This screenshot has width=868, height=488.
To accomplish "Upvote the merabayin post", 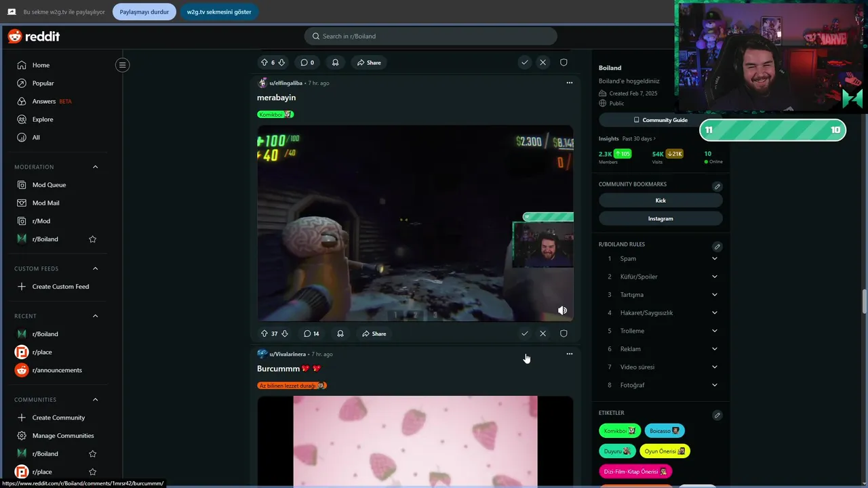I will 264,333.
